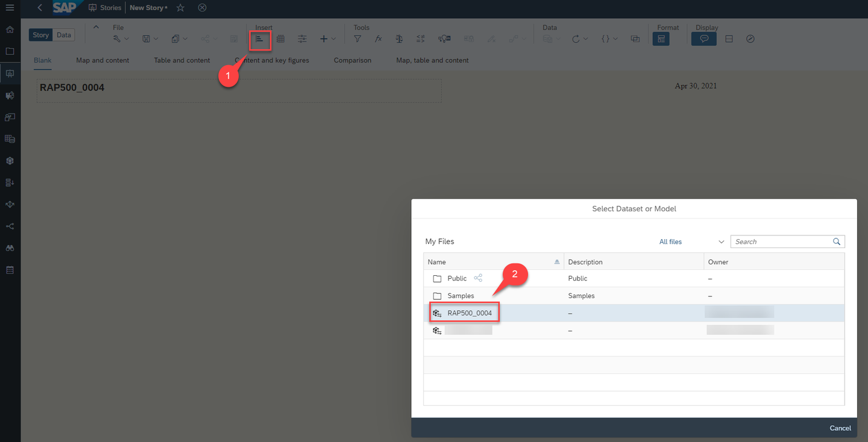
Task: Open Stories breadcrumb in top bar
Action: click(105, 8)
